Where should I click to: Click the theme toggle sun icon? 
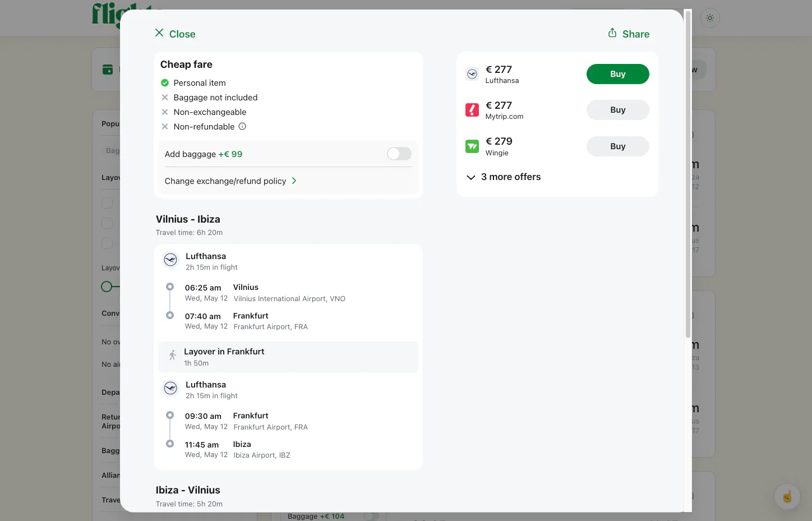click(x=710, y=18)
